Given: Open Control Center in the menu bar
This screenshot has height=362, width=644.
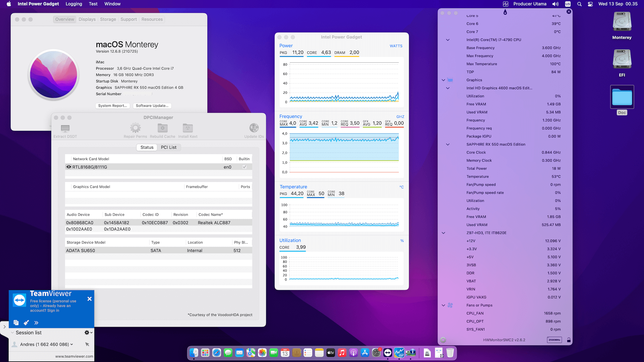Looking at the screenshot, I should (590, 4).
